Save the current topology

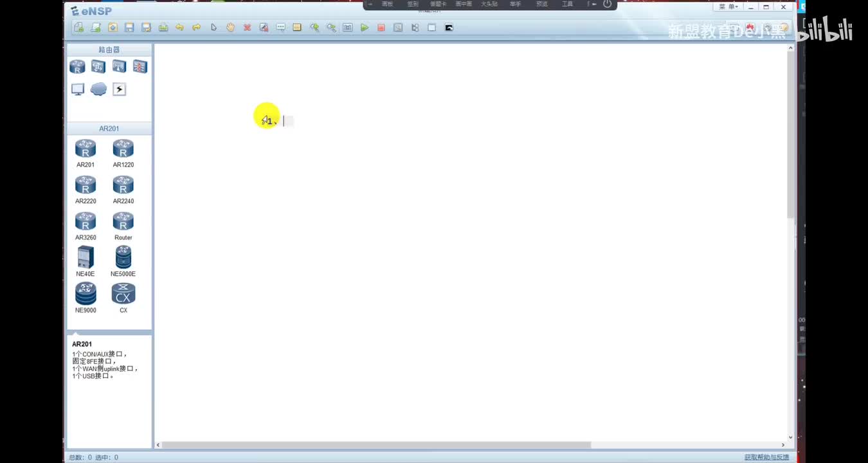coord(129,28)
